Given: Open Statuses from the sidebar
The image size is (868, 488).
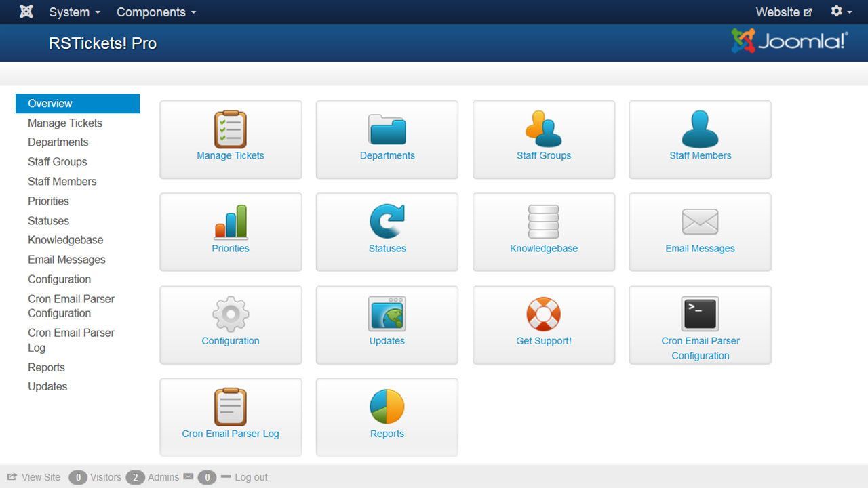Looking at the screenshot, I should (x=48, y=221).
